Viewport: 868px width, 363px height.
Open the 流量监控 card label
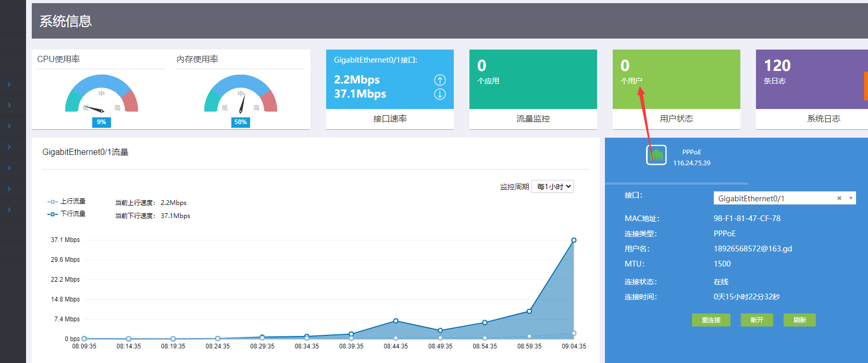(533, 119)
